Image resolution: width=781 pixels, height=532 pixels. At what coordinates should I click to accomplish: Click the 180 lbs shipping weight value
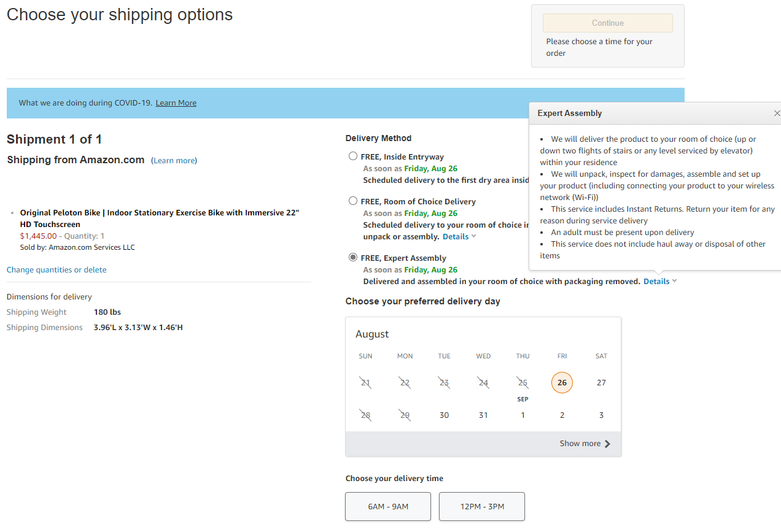107,312
